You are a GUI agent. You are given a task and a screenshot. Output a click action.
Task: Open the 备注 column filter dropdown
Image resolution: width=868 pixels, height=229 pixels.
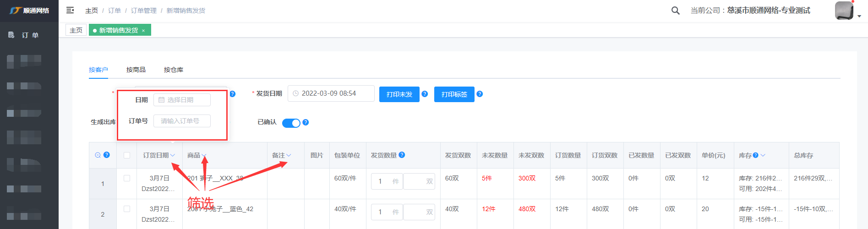click(289, 156)
